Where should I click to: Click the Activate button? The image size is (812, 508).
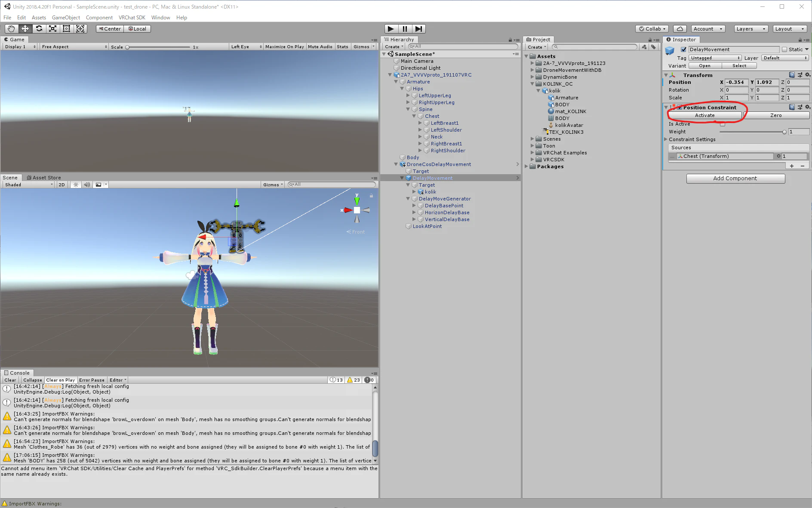pos(704,115)
